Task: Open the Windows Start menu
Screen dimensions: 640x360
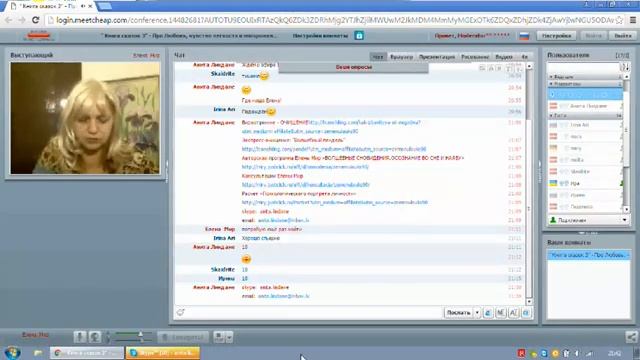Action: click(x=13, y=353)
